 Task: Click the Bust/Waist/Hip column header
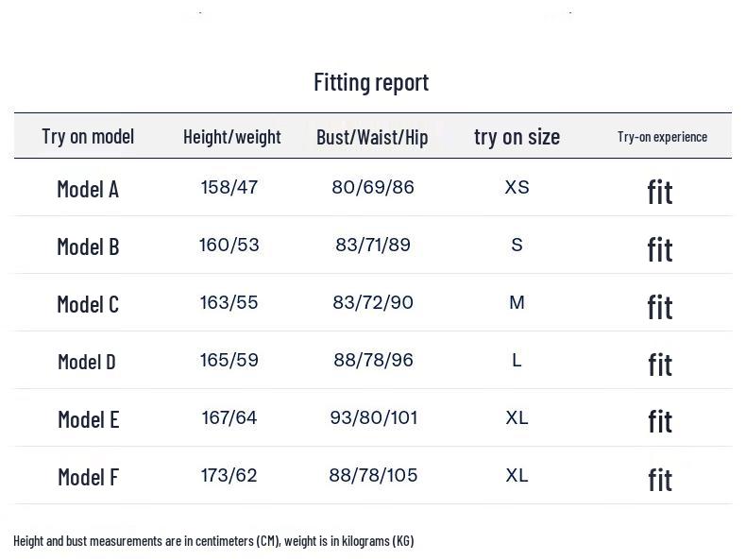tap(372, 137)
